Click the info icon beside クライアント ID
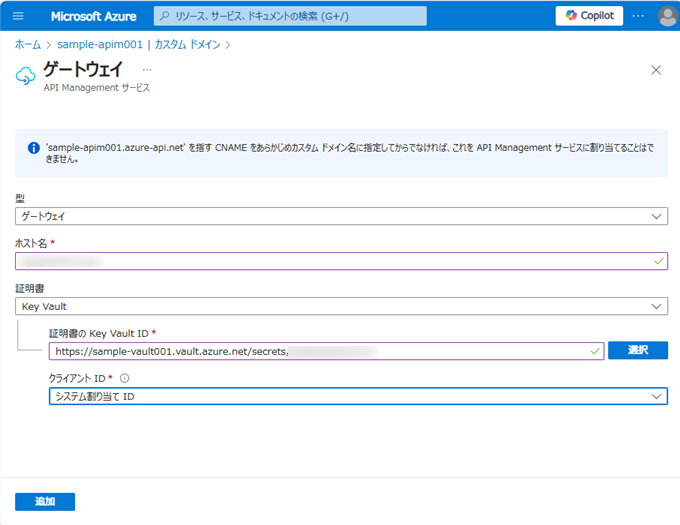The image size is (680, 525). pyautogui.click(x=125, y=378)
